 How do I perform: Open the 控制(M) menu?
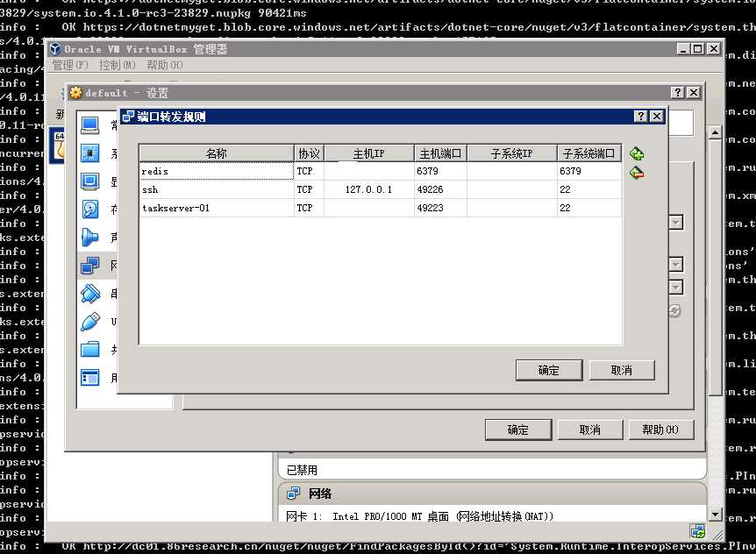[x=118, y=65]
